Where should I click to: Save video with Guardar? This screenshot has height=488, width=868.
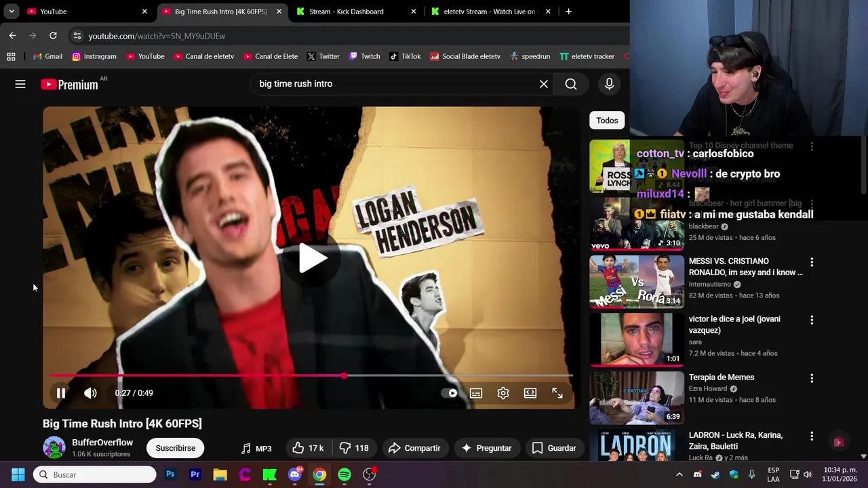pos(554,448)
